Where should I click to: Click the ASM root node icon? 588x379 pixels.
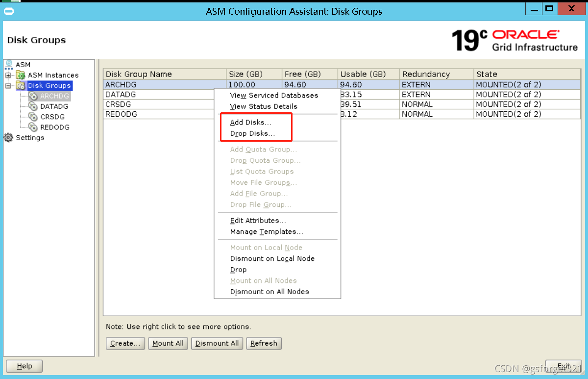pyautogui.click(x=9, y=64)
